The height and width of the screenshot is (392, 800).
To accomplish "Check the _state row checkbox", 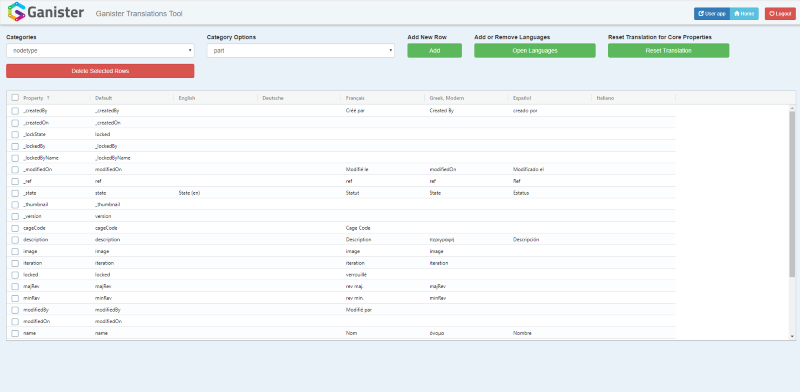I will pos(15,193).
